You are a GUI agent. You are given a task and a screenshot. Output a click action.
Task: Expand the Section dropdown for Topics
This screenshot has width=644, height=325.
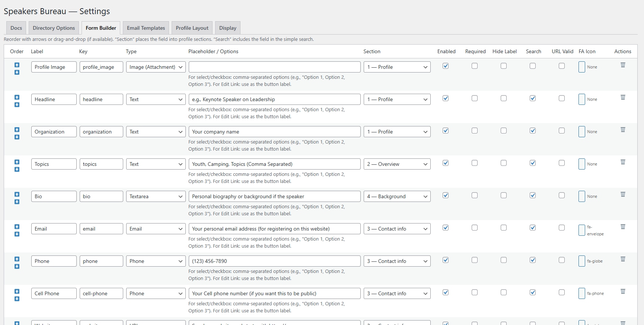pyautogui.click(x=397, y=164)
